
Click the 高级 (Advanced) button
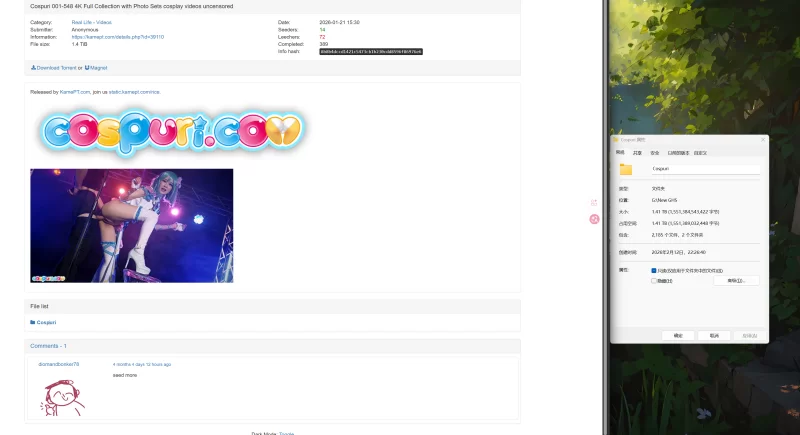(x=736, y=281)
